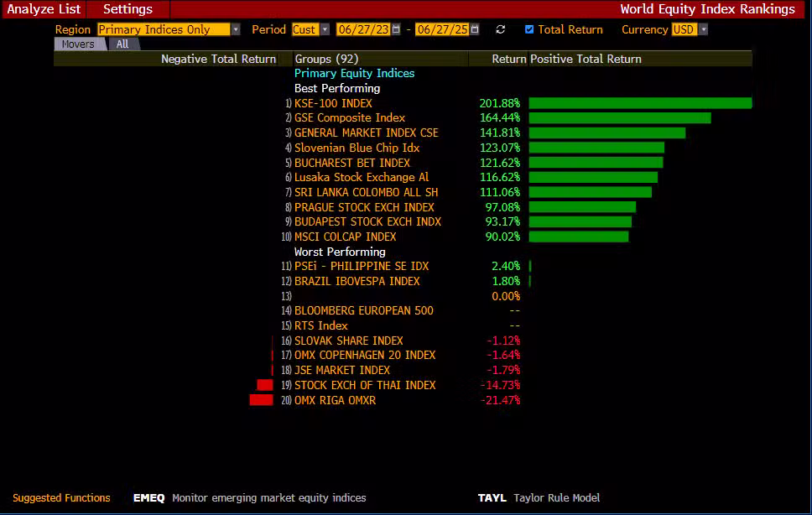
Task: Open the Settings menu
Action: click(x=128, y=9)
